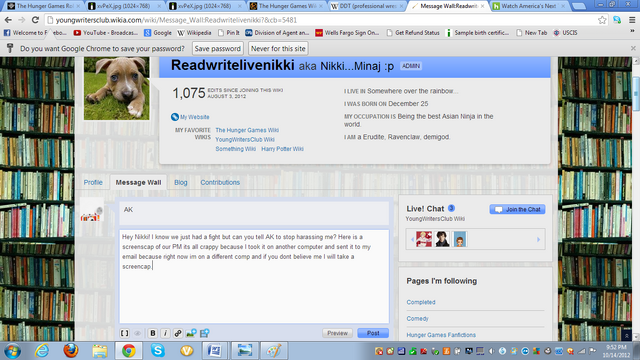
Task: Open the Completed followed page
Action: 421,302
